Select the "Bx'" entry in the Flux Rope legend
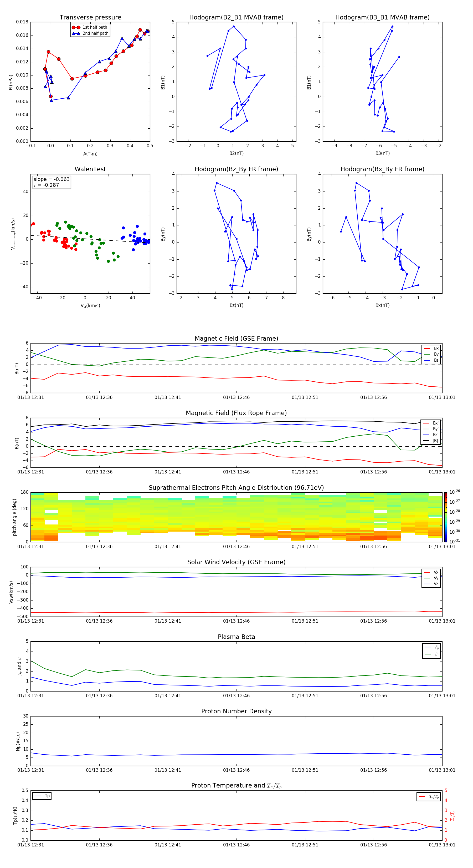 coord(431,423)
